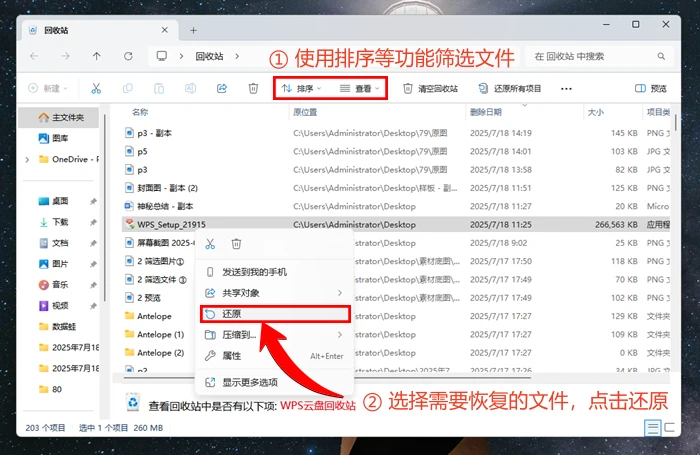The height and width of the screenshot is (455, 700).
Task: Click the Delete trash icon in the toolbar
Action: tap(253, 88)
